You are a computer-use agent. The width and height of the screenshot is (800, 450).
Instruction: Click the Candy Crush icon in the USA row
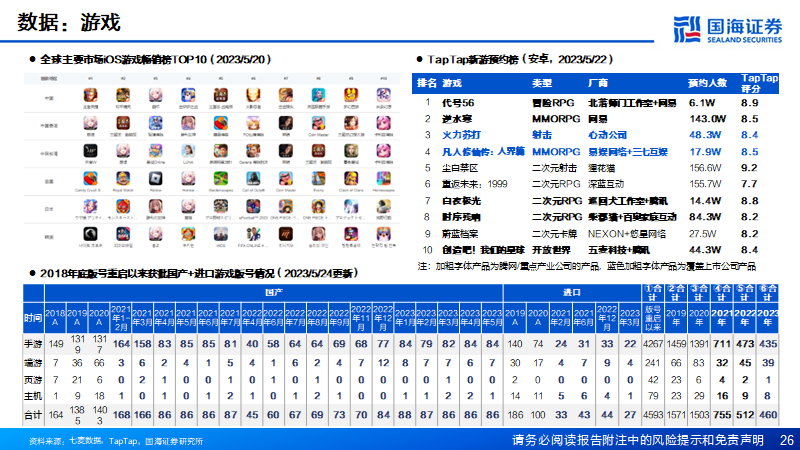[x=90, y=179]
